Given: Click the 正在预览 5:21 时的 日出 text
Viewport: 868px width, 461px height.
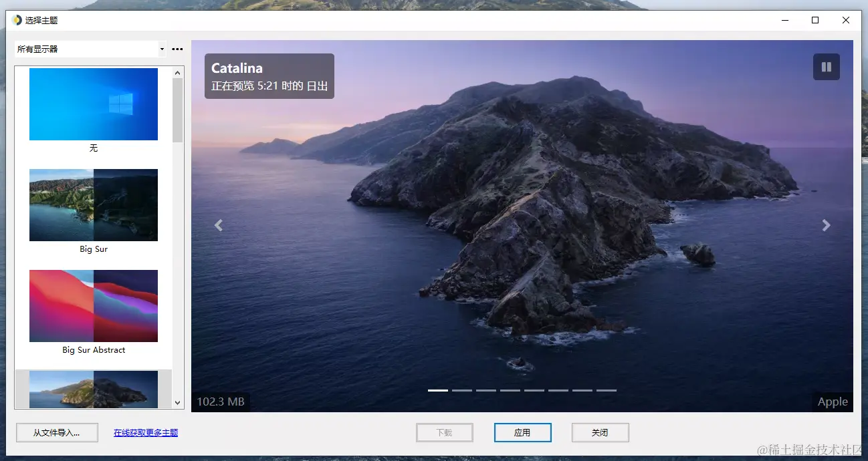Looking at the screenshot, I should pos(269,86).
